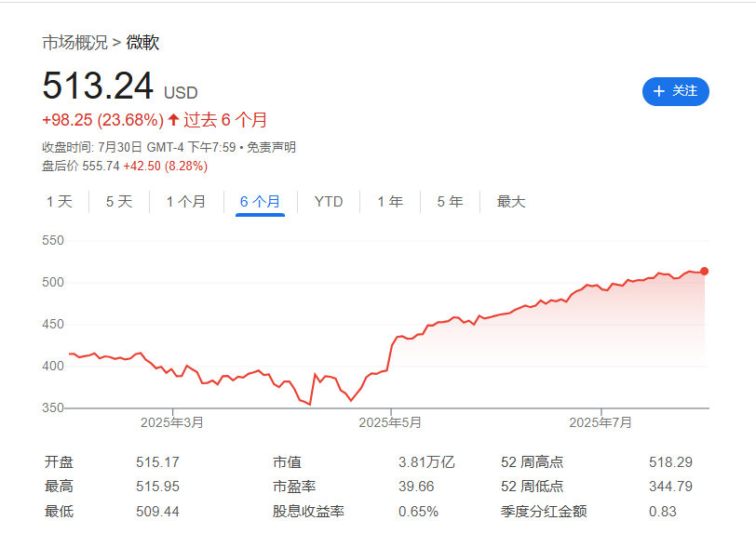Click the 市值 value 3.81万亿

426,462
